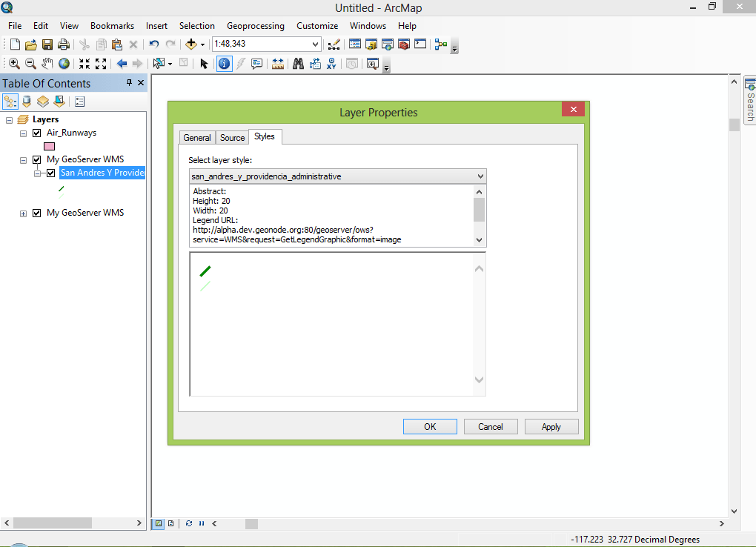
Task: Select the Measure ruler tool
Action: tap(278, 64)
